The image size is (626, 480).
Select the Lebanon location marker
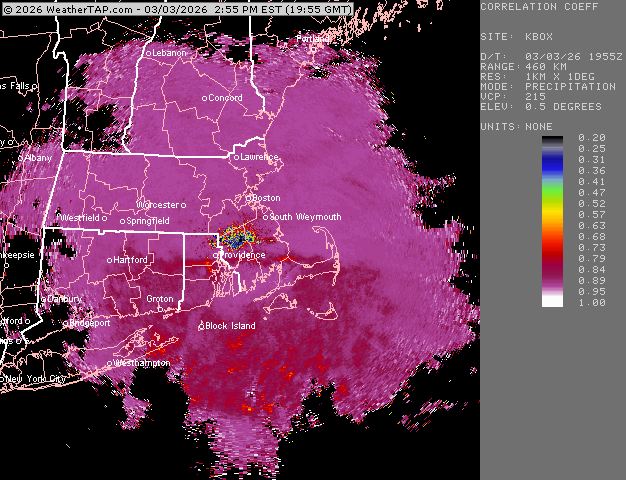pyautogui.click(x=150, y=53)
